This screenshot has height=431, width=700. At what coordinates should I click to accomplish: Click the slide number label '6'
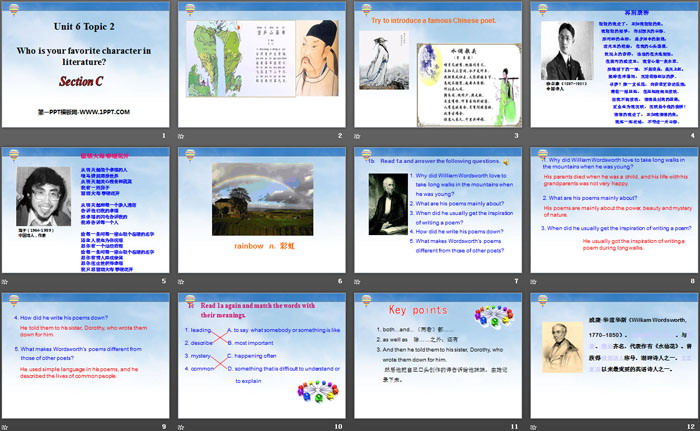point(340,281)
